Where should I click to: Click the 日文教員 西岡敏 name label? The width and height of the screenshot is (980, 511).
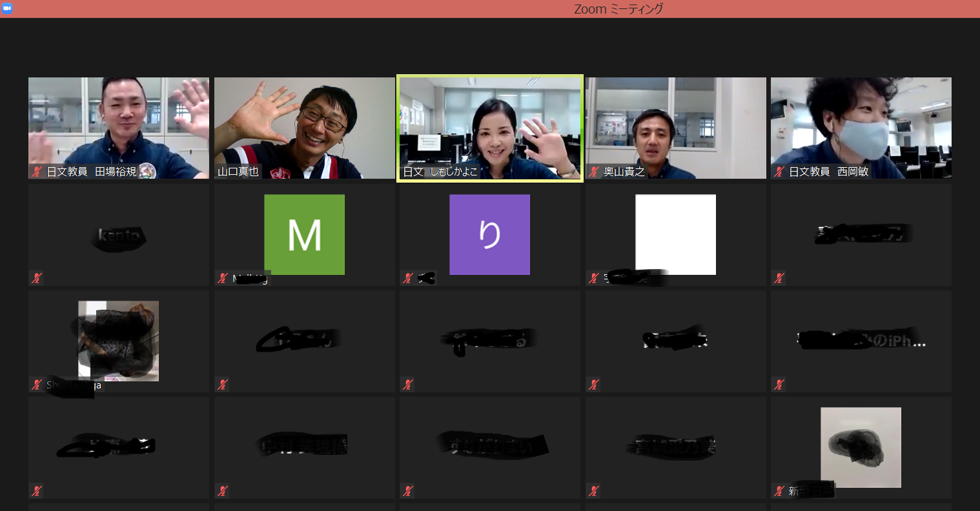pos(828,172)
